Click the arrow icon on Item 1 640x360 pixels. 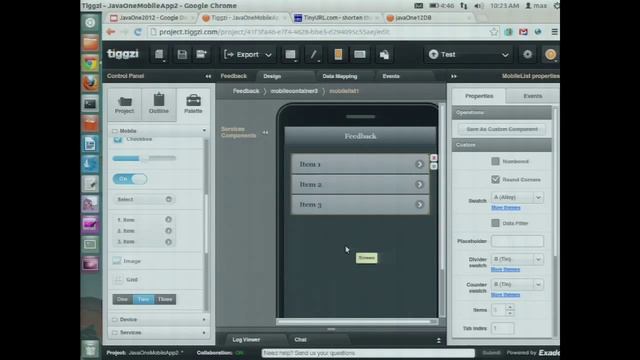click(419, 164)
